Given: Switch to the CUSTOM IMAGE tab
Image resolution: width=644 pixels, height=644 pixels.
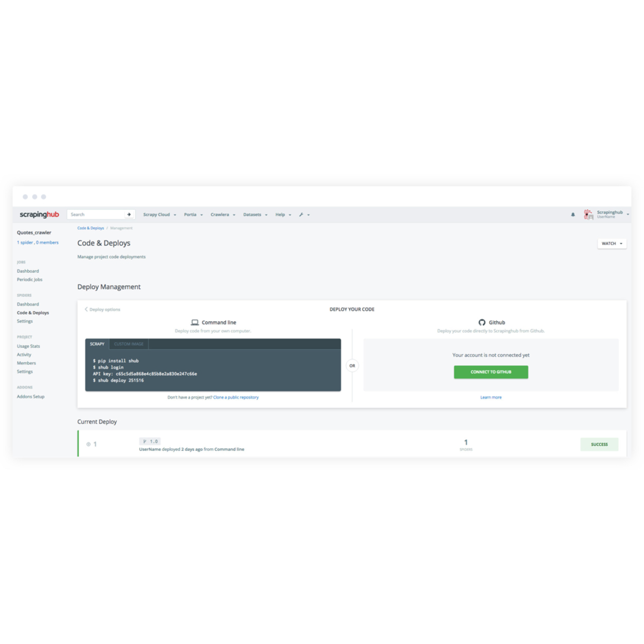Looking at the screenshot, I should pyautogui.click(x=128, y=344).
